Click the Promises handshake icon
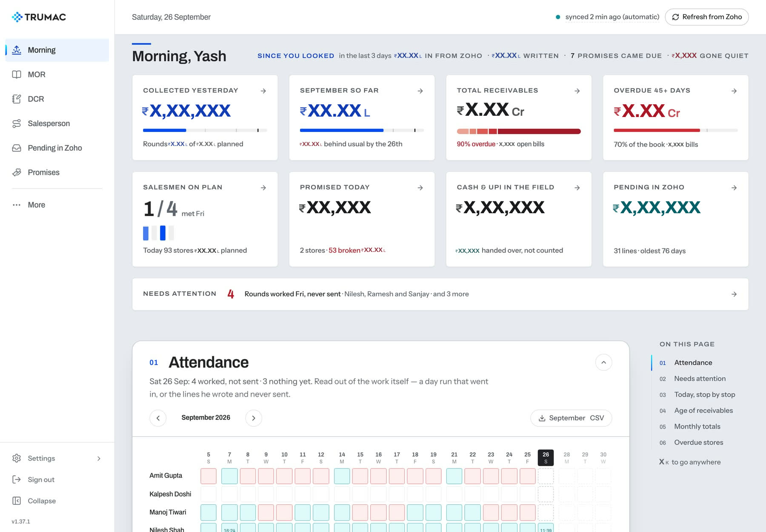The width and height of the screenshot is (766, 532). tap(17, 172)
